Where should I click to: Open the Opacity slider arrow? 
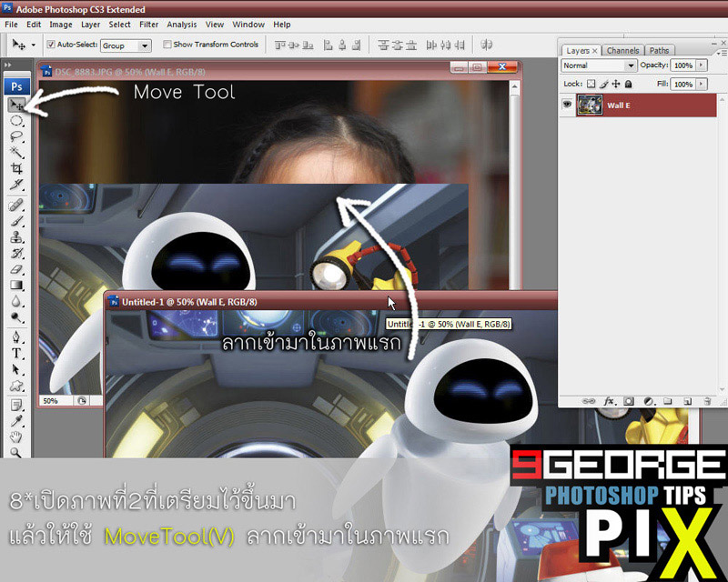click(x=701, y=65)
